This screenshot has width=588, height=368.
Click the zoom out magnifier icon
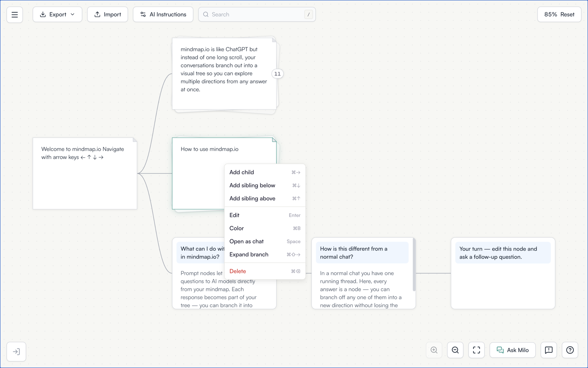click(455, 350)
